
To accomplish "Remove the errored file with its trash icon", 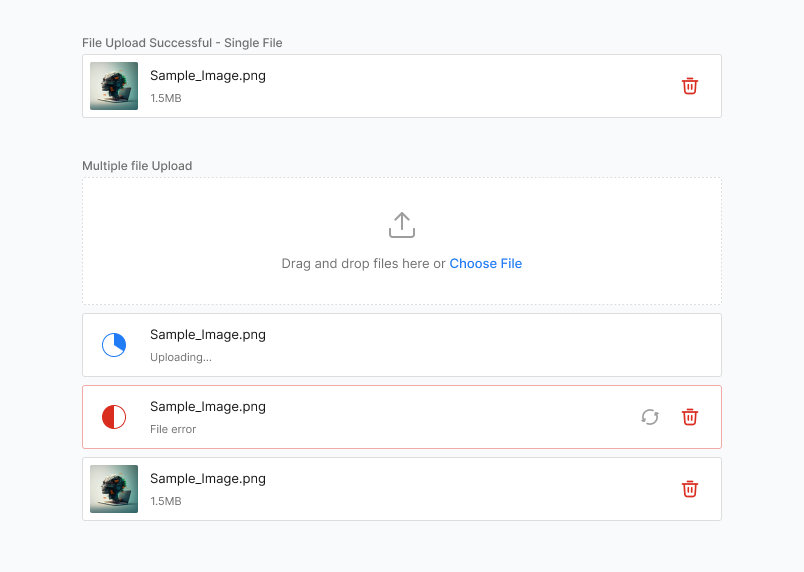I will click(689, 417).
